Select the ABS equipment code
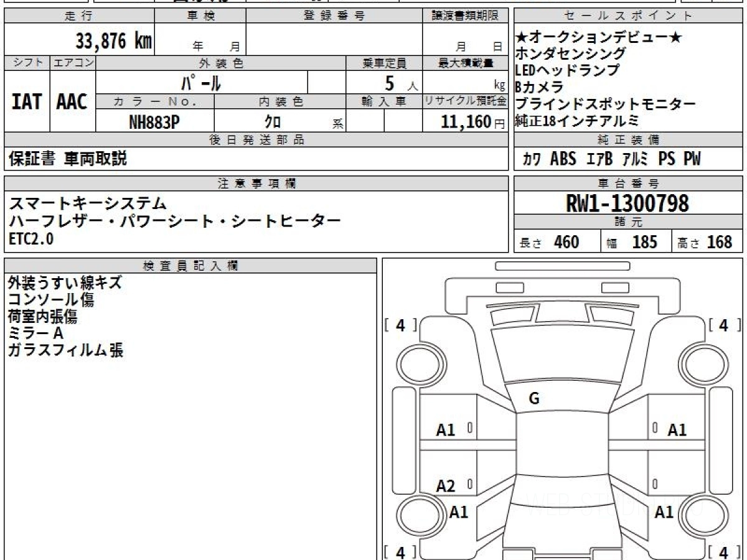747x560 pixels. [x=563, y=159]
